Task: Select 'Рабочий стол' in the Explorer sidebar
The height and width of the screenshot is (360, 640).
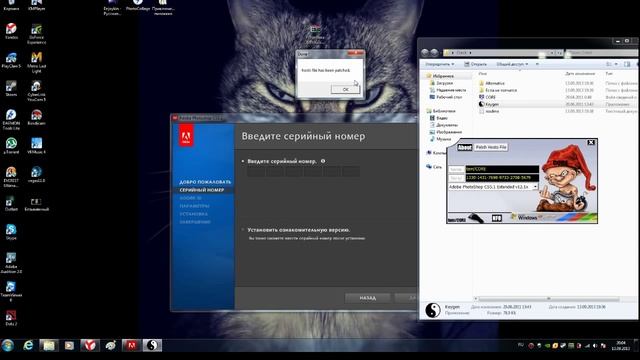Action: (x=449, y=97)
